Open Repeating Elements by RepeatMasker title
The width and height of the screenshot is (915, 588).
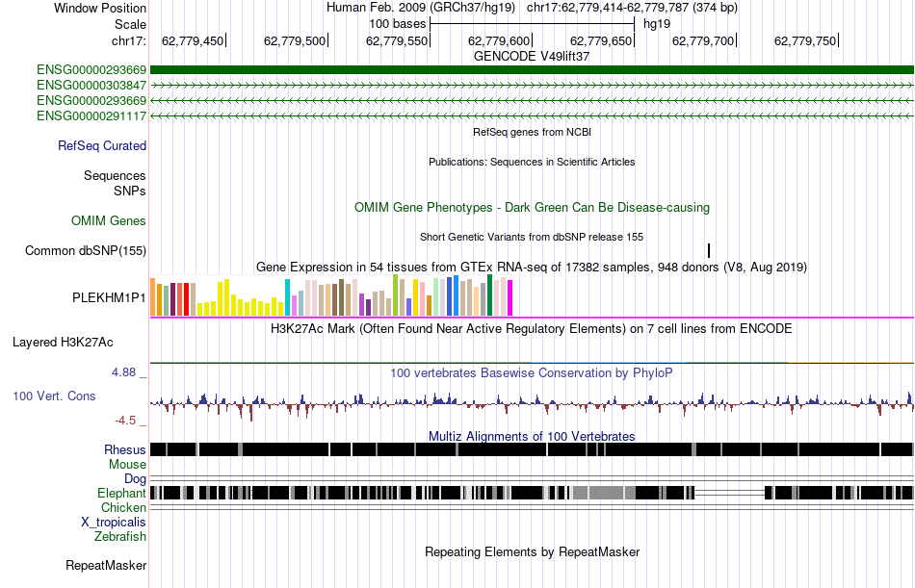tap(532, 551)
